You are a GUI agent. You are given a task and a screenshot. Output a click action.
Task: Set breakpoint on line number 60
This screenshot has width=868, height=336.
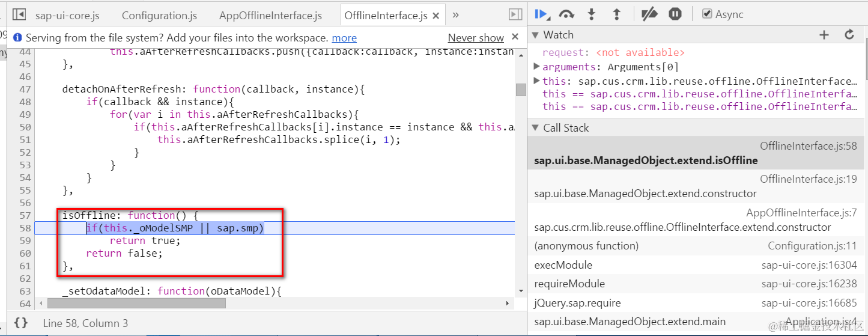pos(25,253)
